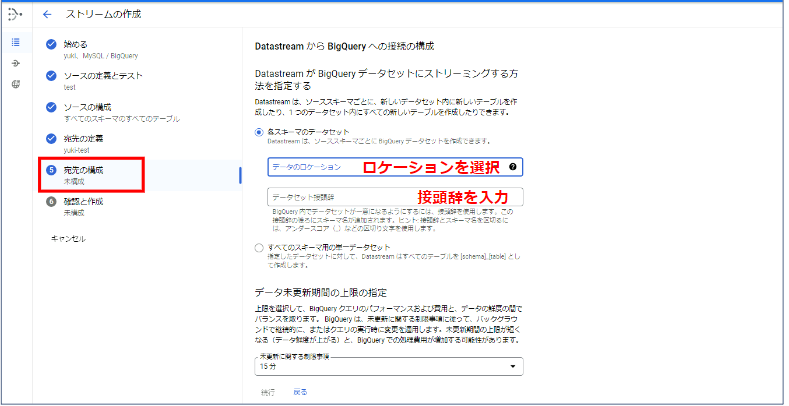This screenshot has width=789, height=406.
Task: Click the データセット接頭辞 input field
Action: pos(340,197)
